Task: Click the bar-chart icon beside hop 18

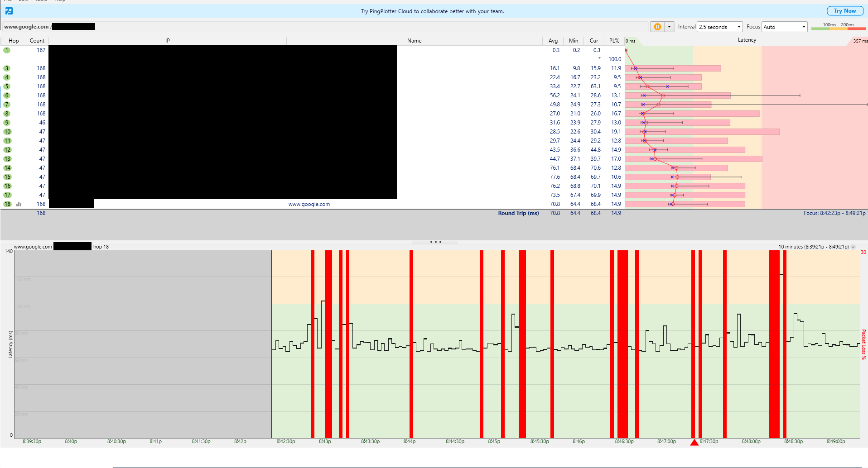Action: click(19, 204)
